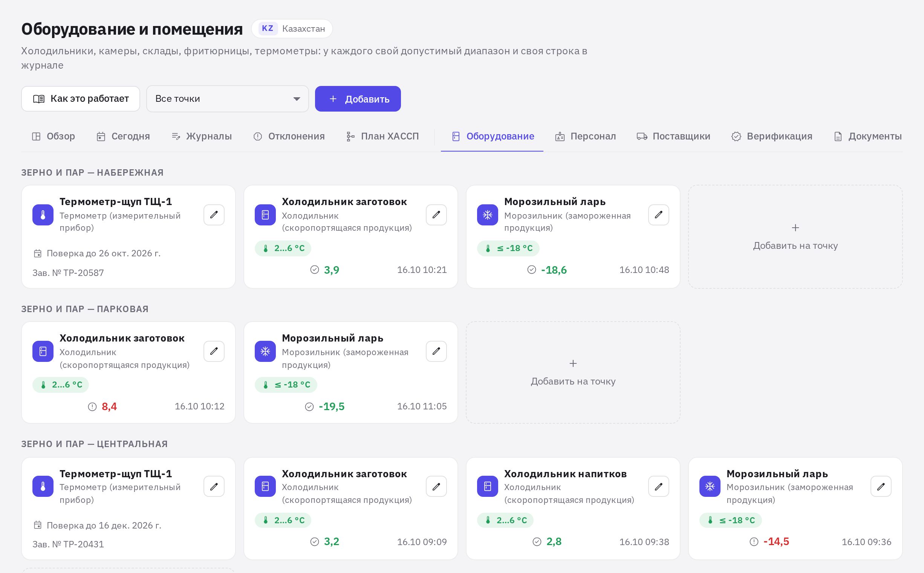Screen dimensions: 924x573
Task: Click check icon next to -18,6 reading
Action: (532, 270)
